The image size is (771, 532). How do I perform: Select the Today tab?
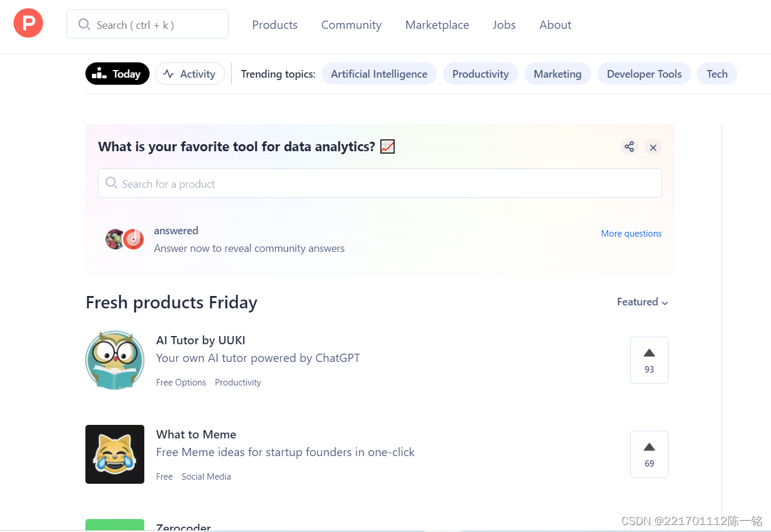117,74
